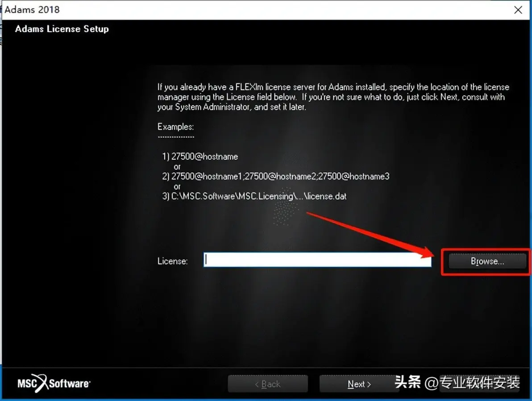Click the Browse... button

487,261
